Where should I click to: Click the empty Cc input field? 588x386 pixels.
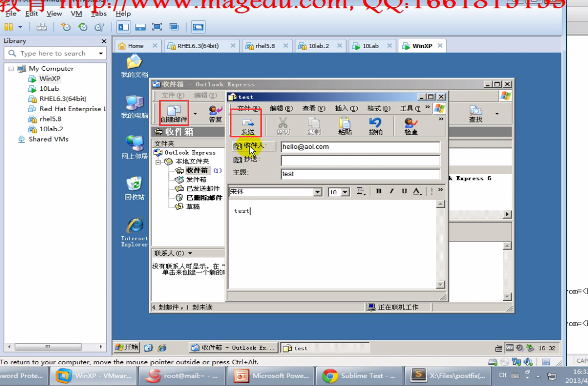360,161
